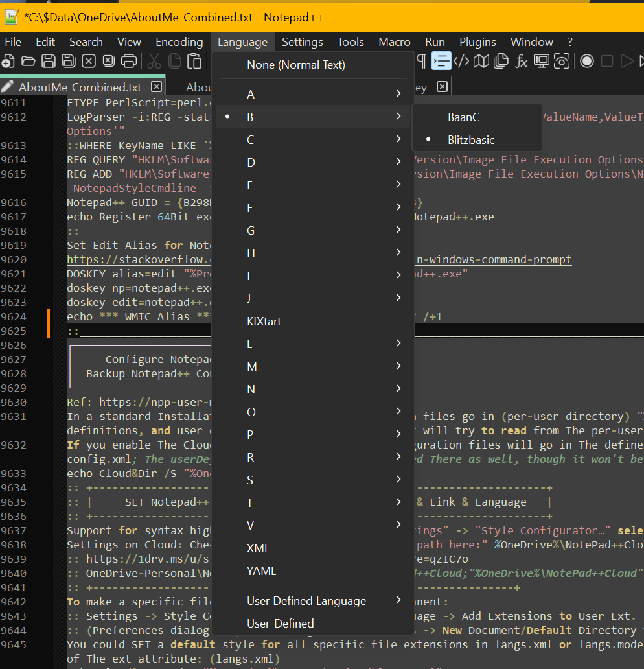
Task: Click the Monitoring eye icon
Action: (562, 62)
